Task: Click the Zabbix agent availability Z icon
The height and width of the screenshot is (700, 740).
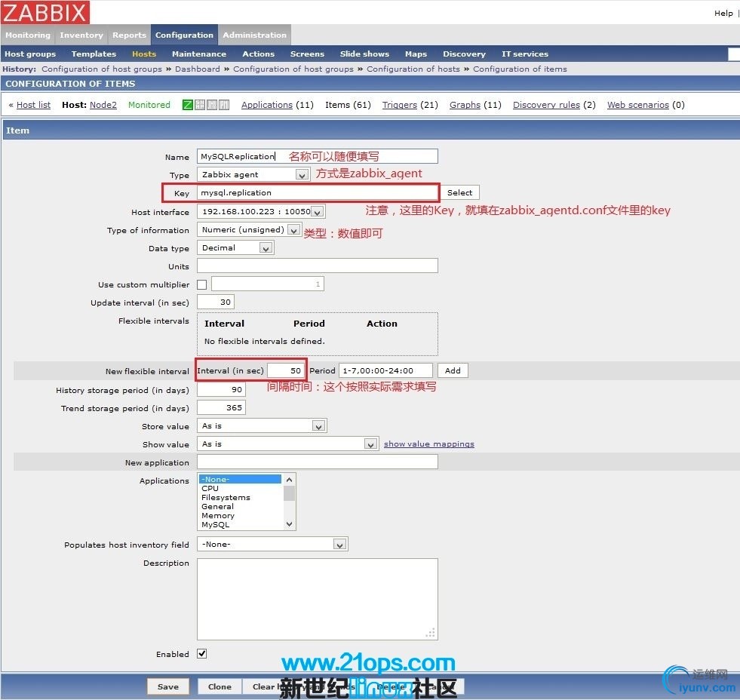Action: 188,105
